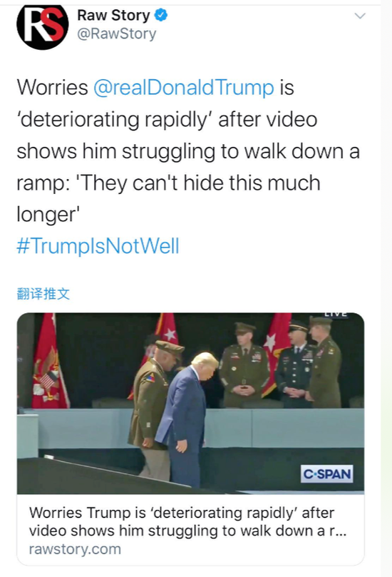Click the blue verified badge
Viewport: 392px width, 577px height.
(160, 15)
